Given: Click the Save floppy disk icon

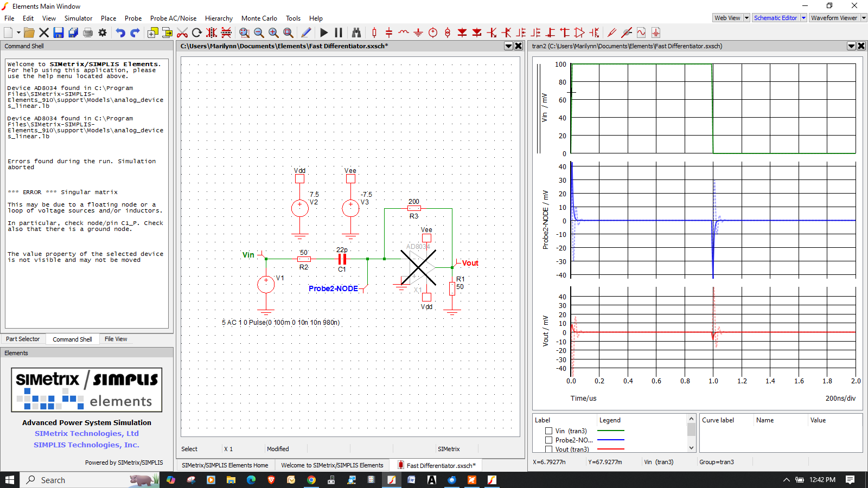Looking at the screenshot, I should (x=59, y=33).
